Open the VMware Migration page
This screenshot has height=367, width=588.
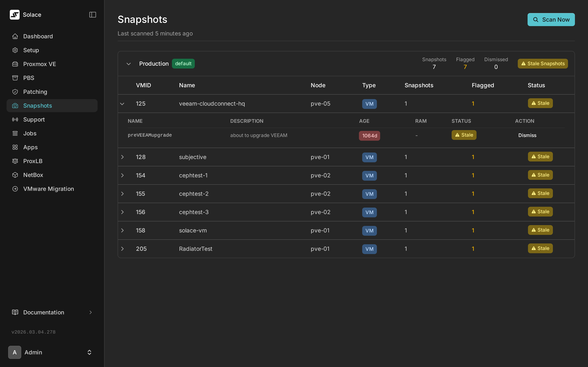point(48,189)
